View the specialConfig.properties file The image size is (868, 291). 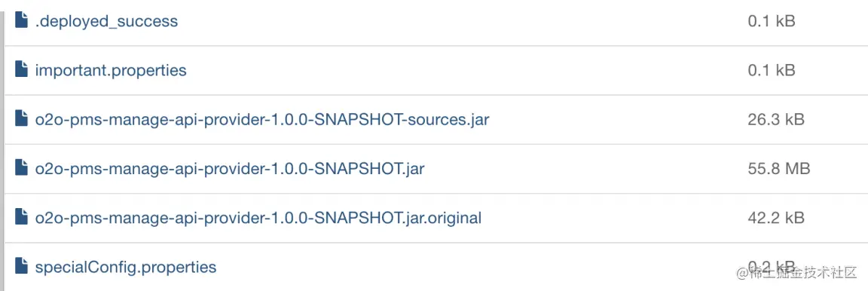click(126, 267)
